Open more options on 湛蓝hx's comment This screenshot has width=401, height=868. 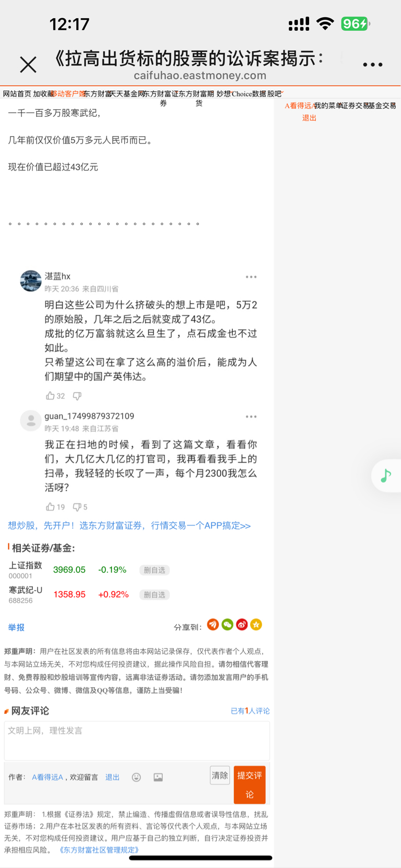(251, 277)
